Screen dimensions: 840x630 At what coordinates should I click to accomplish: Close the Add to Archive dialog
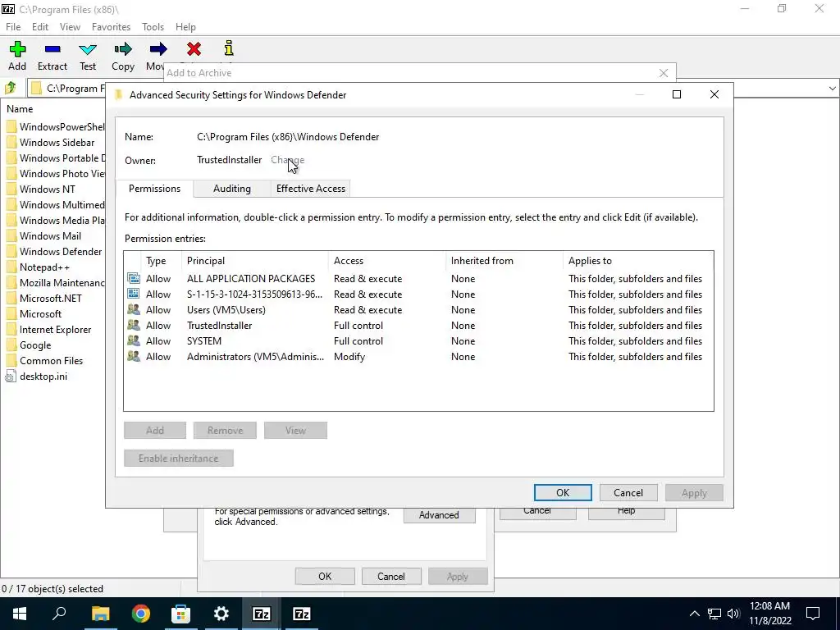(663, 73)
